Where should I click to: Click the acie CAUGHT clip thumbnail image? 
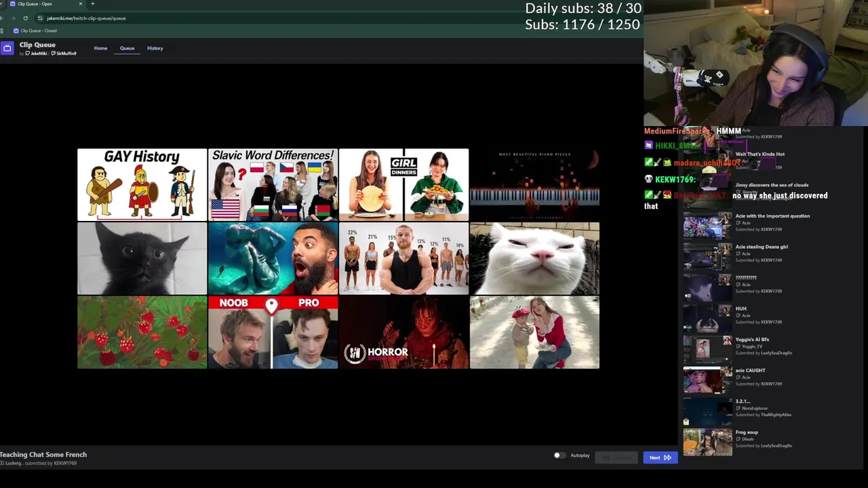point(707,380)
